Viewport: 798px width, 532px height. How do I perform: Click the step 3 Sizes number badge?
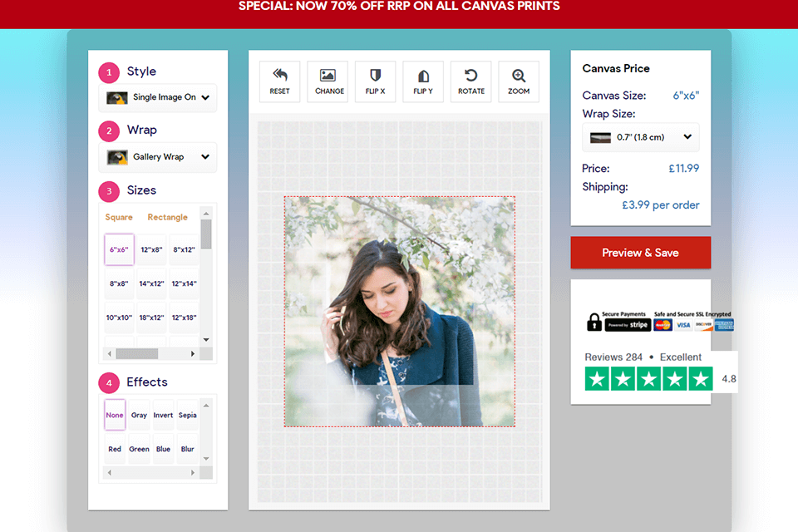(x=109, y=191)
